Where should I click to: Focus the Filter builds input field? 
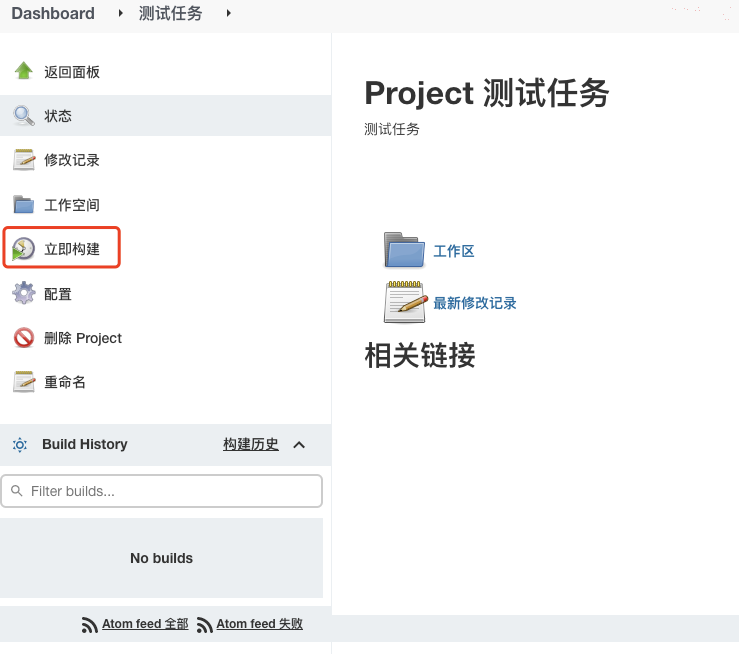[x=162, y=491]
